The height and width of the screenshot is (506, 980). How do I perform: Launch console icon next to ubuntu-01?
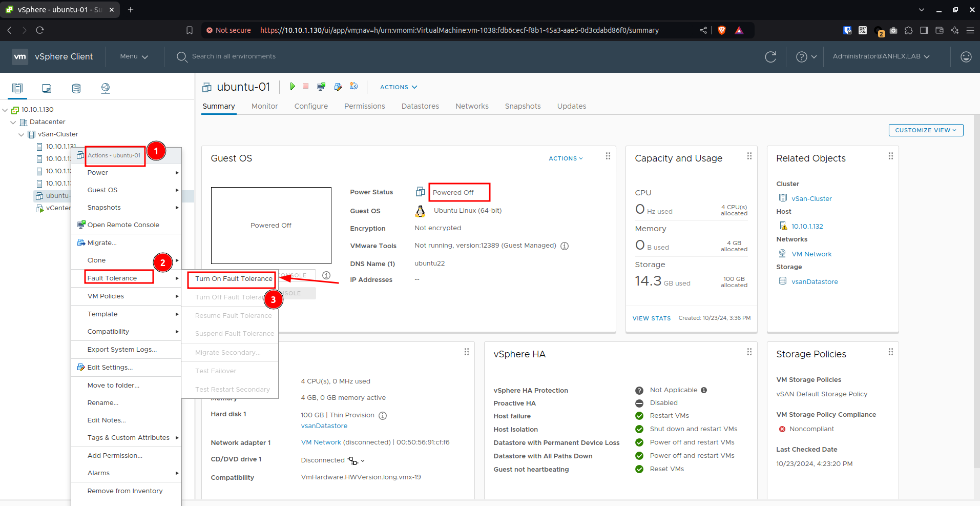(x=321, y=87)
